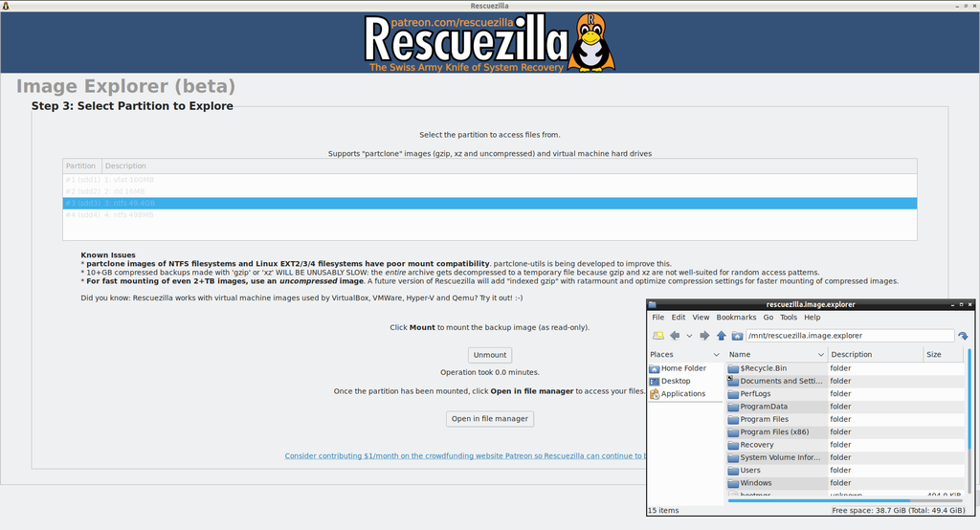Click the Rescuezilla app icon in title bar
Screen dimensions: 980x530
(x=6, y=6)
